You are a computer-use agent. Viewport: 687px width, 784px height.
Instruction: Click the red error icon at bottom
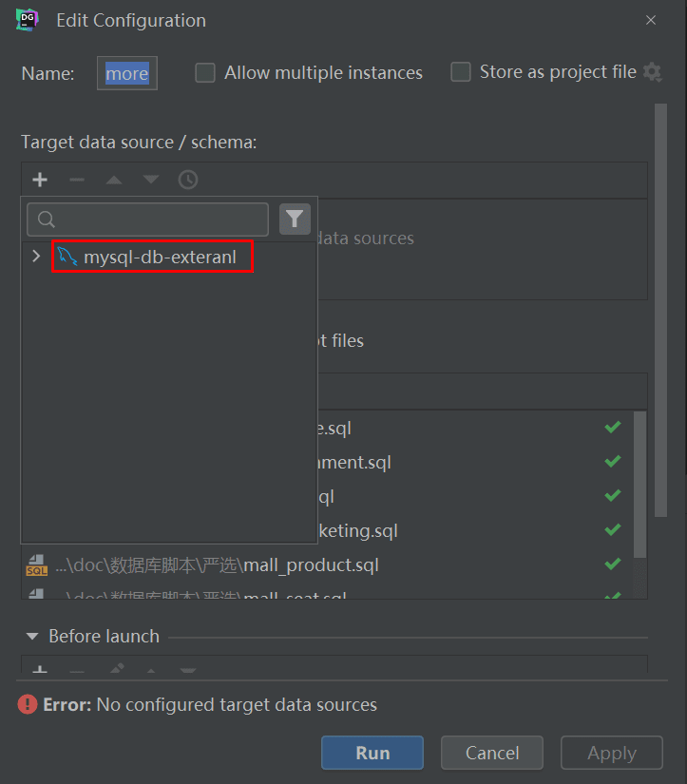[28, 704]
